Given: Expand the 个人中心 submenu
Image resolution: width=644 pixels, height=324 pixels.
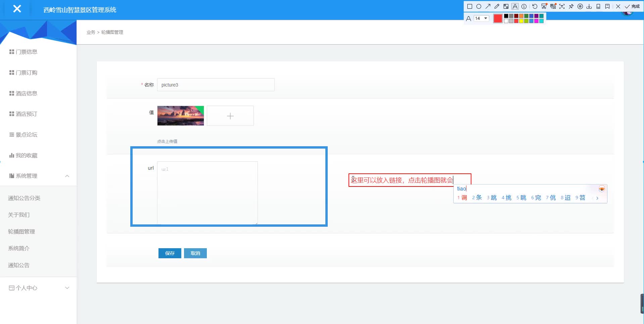Looking at the screenshot, I should point(38,288).
